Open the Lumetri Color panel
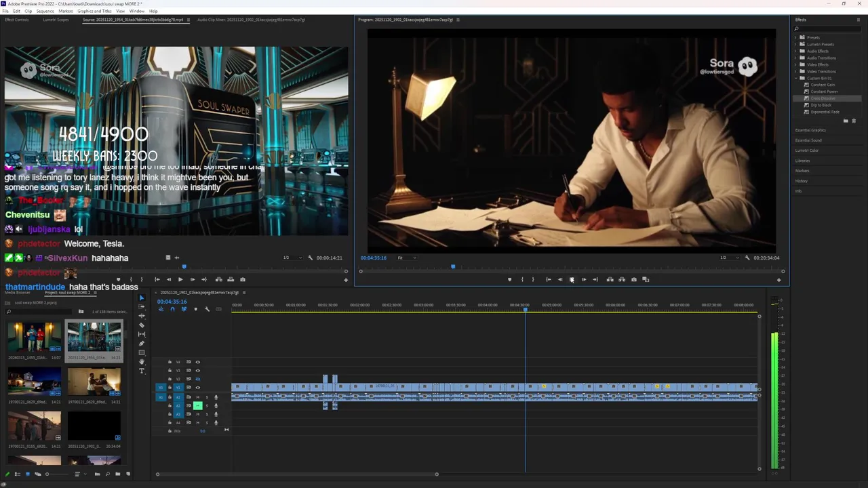The height and width of the screenshot is (488, 868). (807, 150)
